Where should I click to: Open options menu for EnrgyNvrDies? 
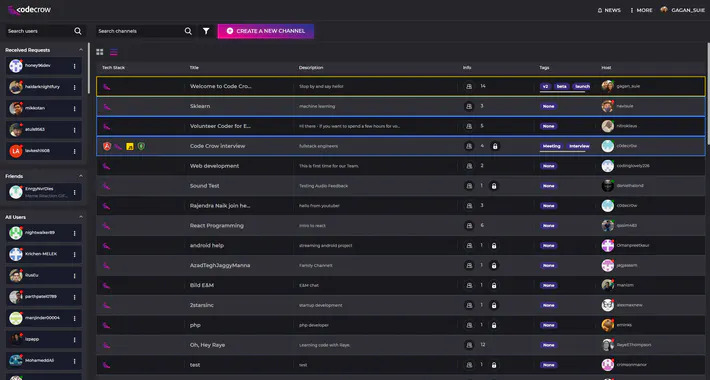[75, 192]
